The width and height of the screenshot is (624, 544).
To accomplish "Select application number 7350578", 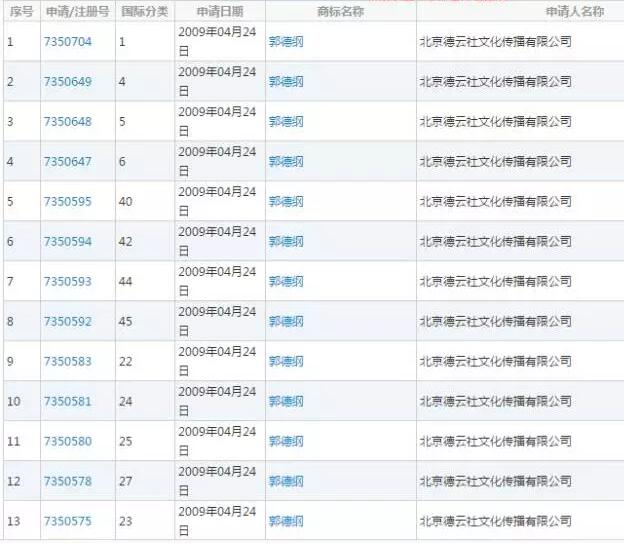I will pyautogui.click(x=67, y=482).
